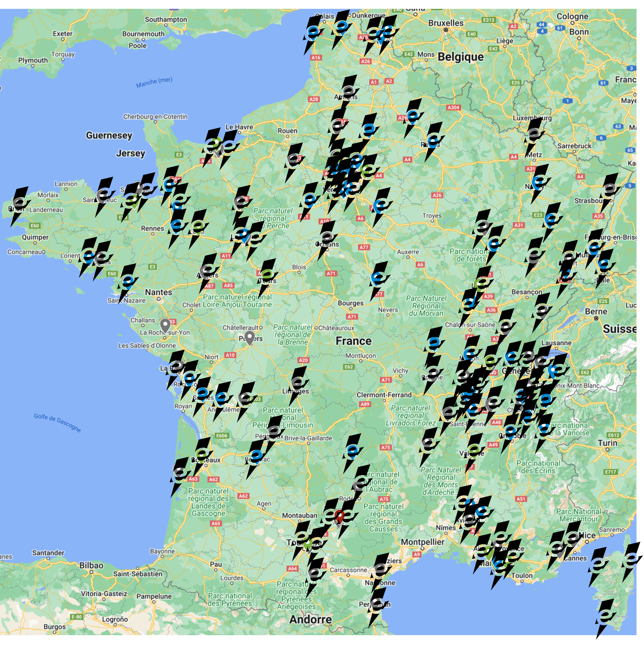
Task: Click the "France" country label
Action: tap(353, 341)
